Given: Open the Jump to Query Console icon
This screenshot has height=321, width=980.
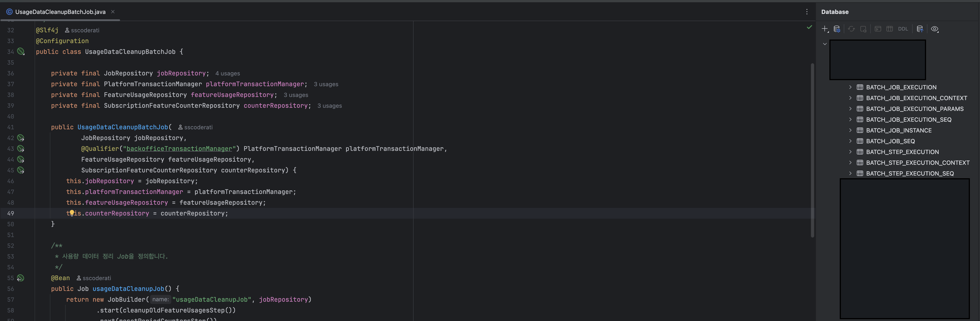Looking at the screenshot, I should [x=878, y=29].
